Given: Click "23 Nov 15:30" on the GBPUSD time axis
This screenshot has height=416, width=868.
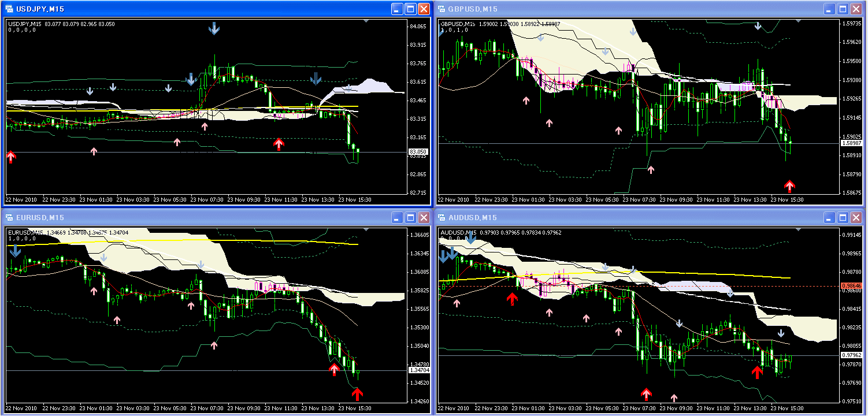Looking at the screenshot, I should click(787, 200).
